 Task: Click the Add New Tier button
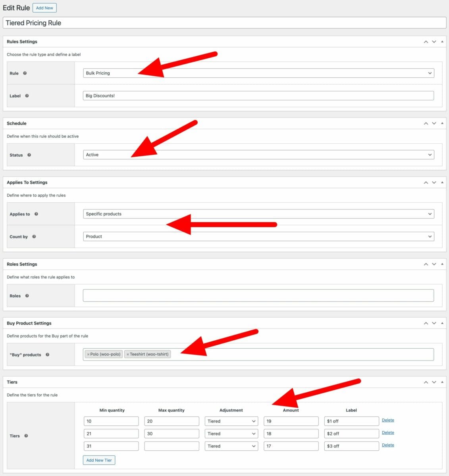pyautogui.click(x=99, y=460)
